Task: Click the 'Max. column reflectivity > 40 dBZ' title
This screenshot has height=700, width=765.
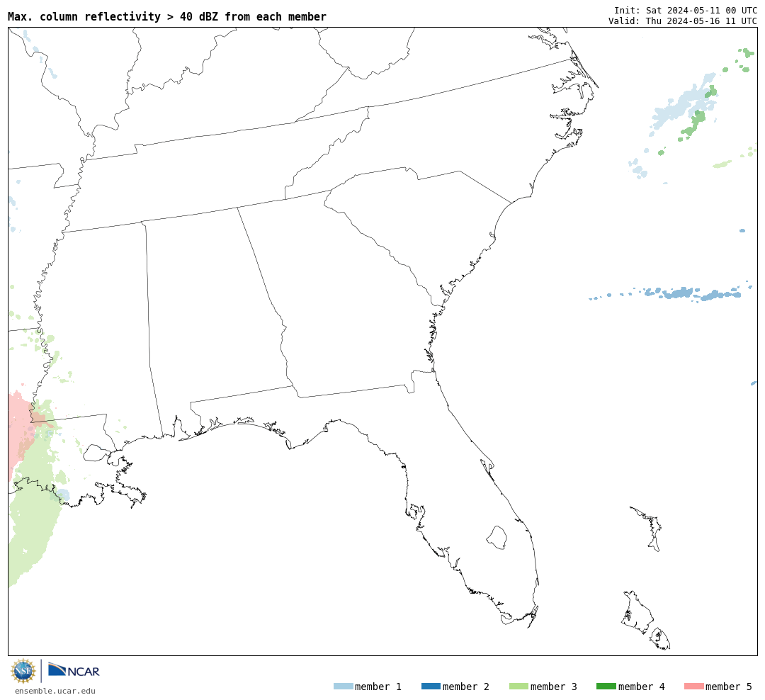Action: point(167,16)
